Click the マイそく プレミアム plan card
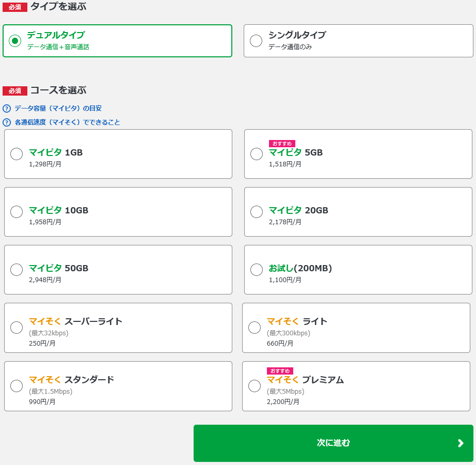Viewport: 476px width, 465px height. click(356, 386)
